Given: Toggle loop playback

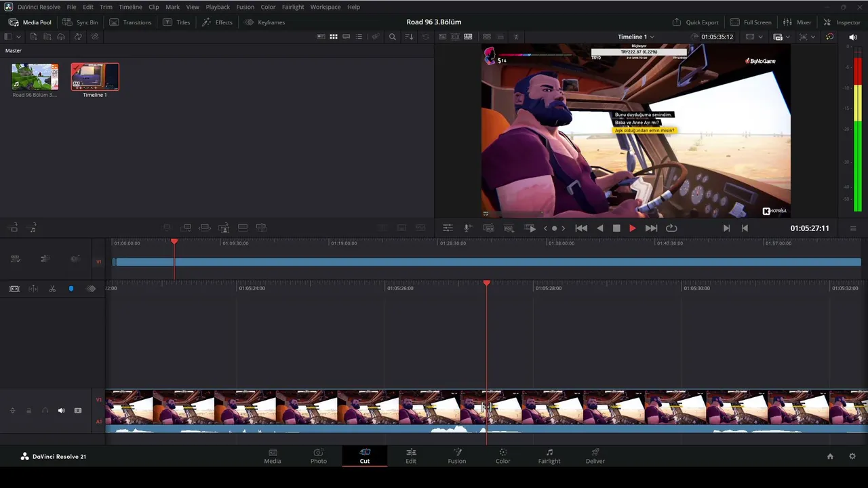Looking at the screenshot, I should click(671, 228).
